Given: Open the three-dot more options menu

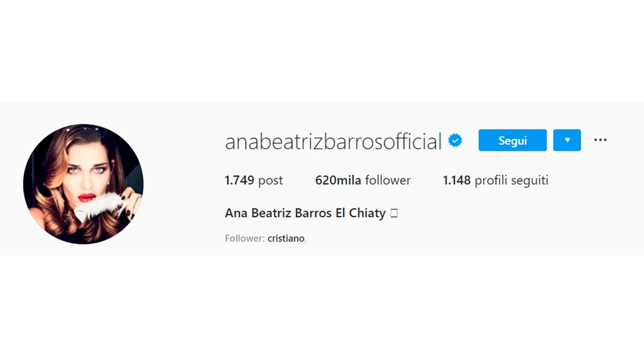Looking at the screenshot, I should [x=600, y=140].
